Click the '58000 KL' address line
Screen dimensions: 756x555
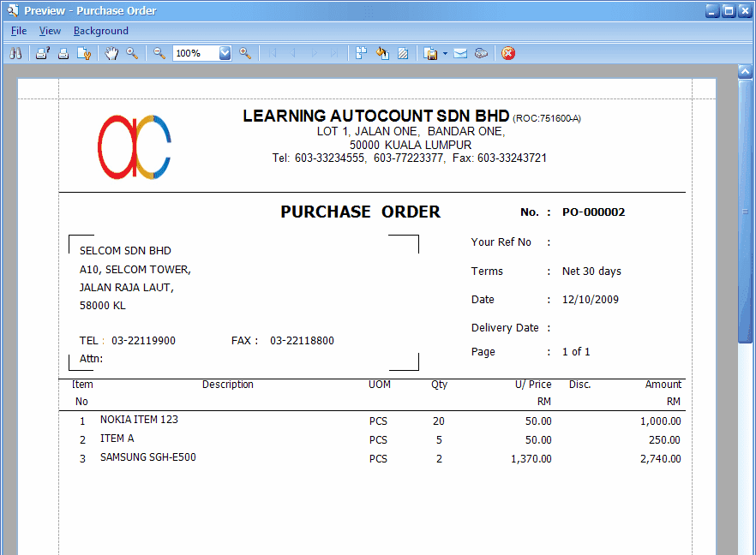(103, 306)
